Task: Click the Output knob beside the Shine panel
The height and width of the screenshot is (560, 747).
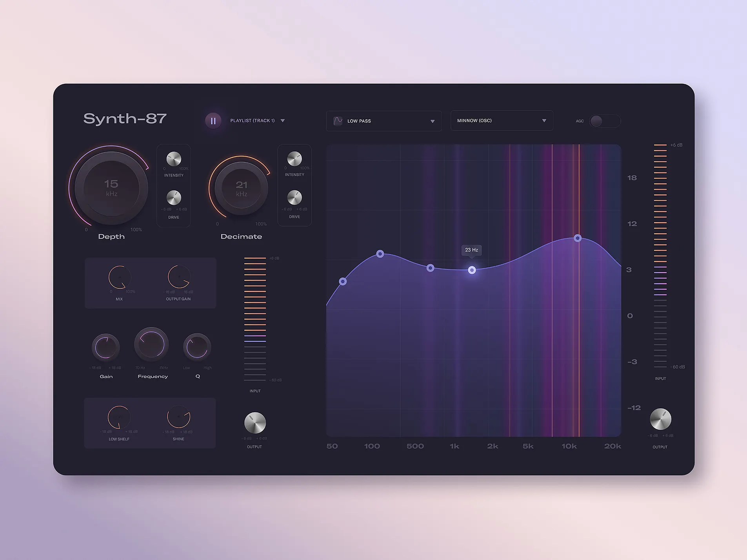Action: click(255, 423)
